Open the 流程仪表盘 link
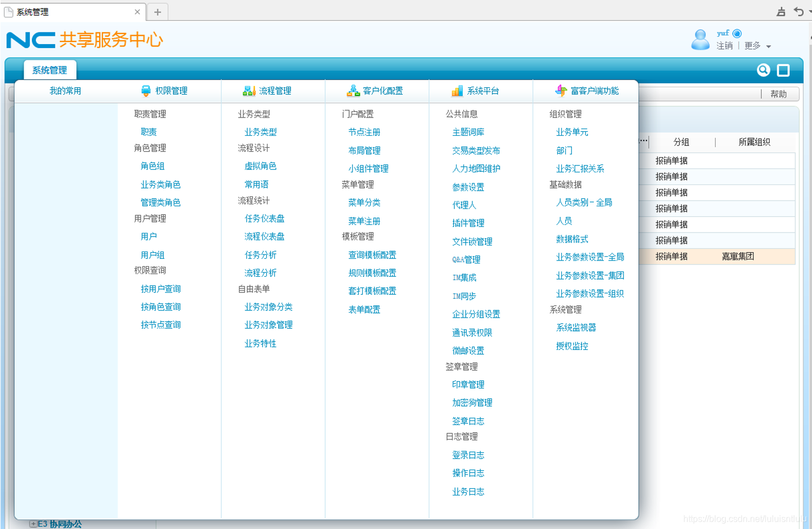812x529 pixels. tap(265, 237)
